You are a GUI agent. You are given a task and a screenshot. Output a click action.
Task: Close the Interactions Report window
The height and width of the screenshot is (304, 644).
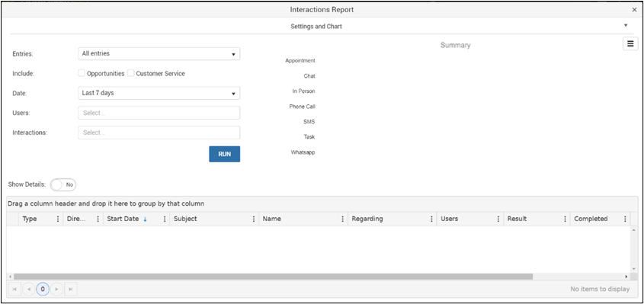634,10
